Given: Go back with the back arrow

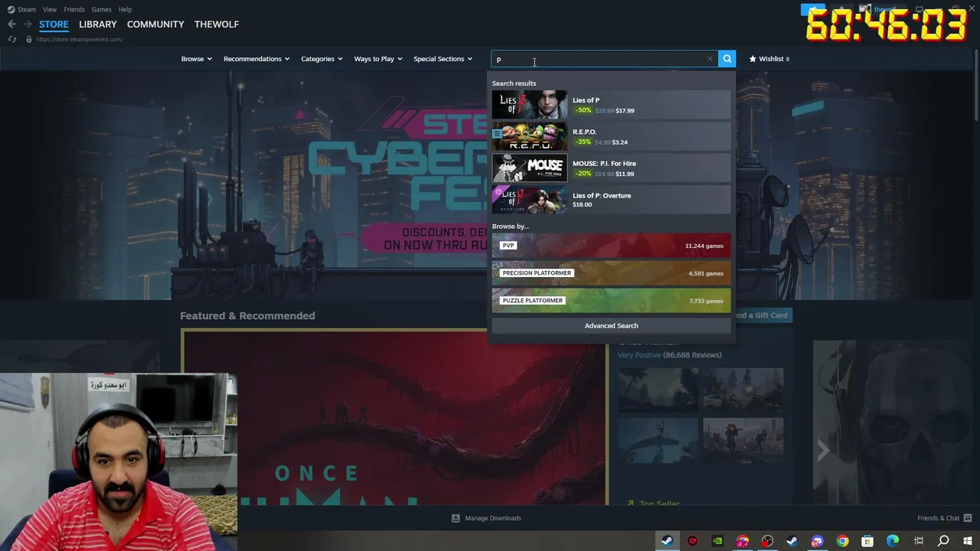Looking at the screenshot, I should click(x=11, y=24).
